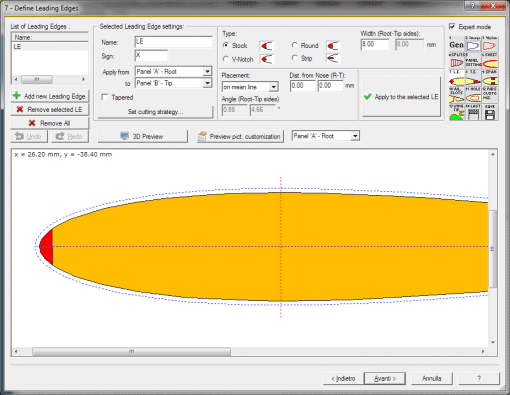The height and width of the screenshot is (395, 510).
Task: Open the T.E. trailing edge step icon
Action: [473, 79]
